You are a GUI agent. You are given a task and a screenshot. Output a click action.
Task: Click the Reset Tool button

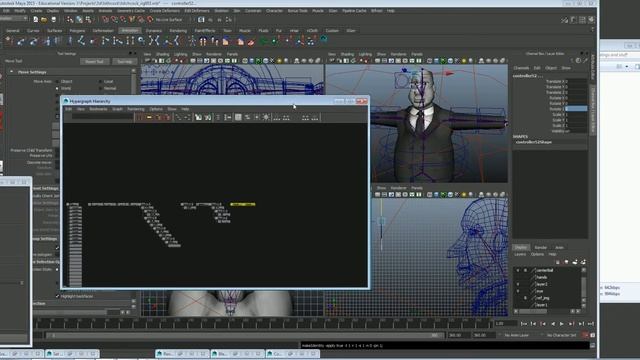95,62
